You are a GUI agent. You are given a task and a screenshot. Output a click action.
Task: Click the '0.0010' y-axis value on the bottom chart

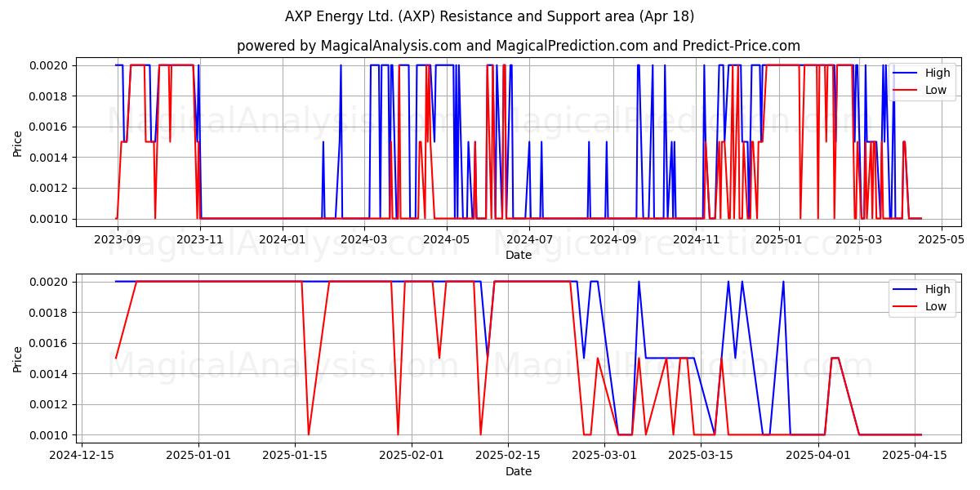50,435
